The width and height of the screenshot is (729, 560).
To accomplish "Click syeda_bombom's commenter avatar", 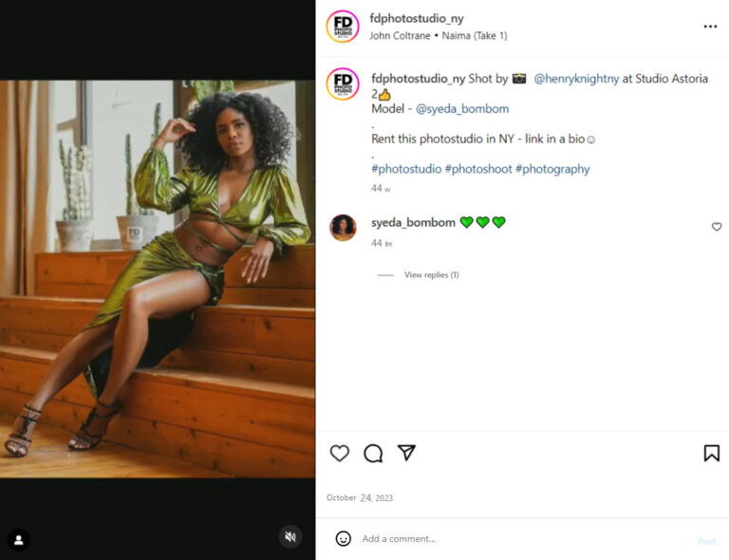I will (343, 228).
